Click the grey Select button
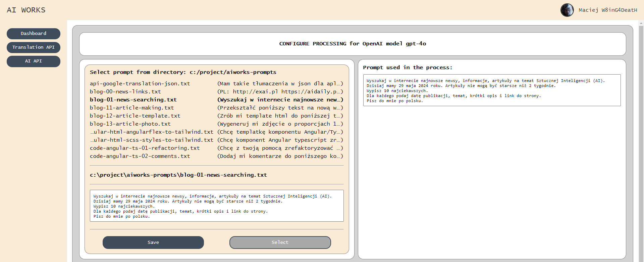This screenshot has height=262, width=644. tap(280, 242)
